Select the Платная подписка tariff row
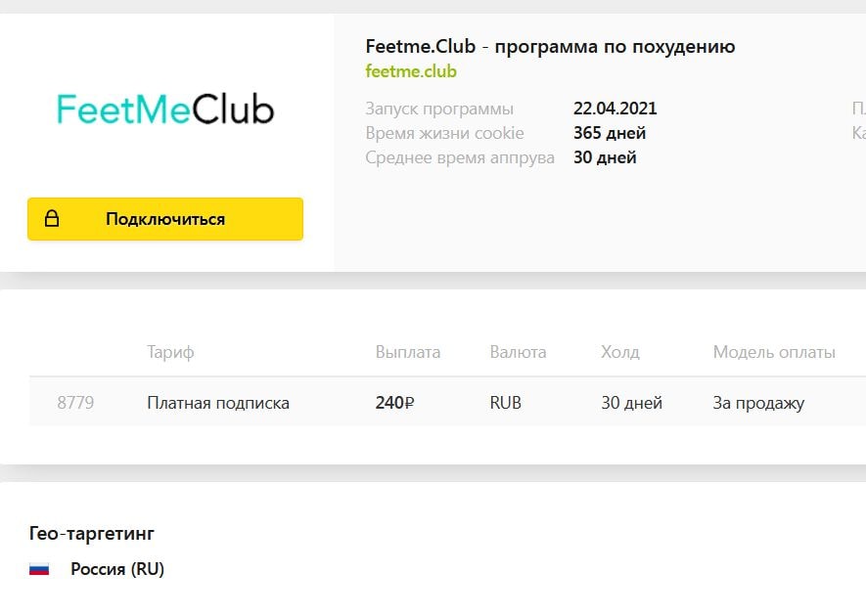This screenshot has width=866, height=616. (x=447, y=403)
